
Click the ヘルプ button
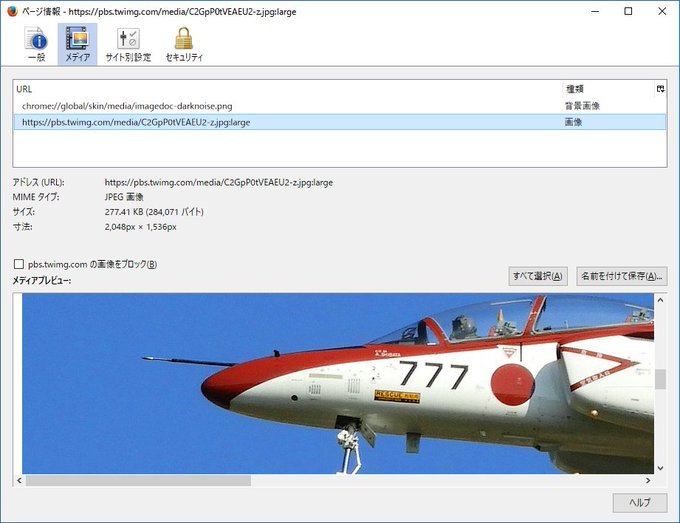tap(640, 503)
